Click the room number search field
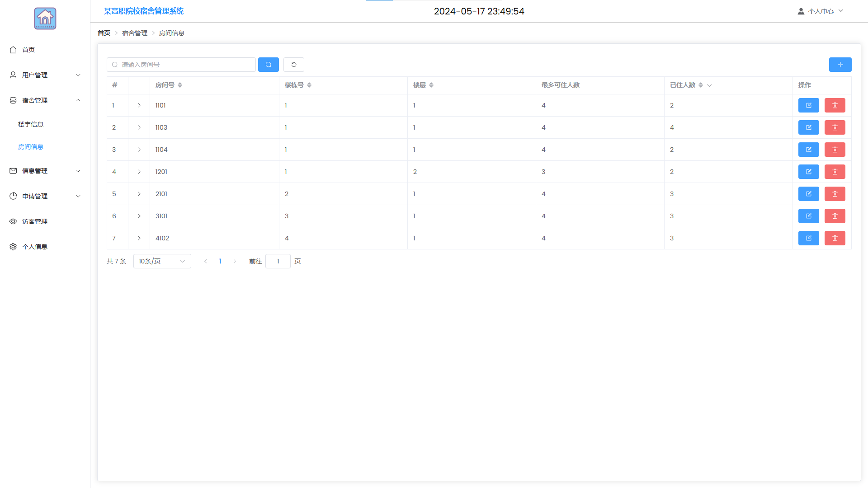Image resolution: width=868 pixels, height=488 pixels. tap(185, 65)
